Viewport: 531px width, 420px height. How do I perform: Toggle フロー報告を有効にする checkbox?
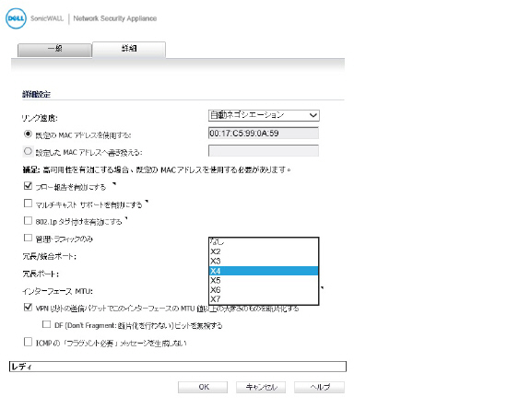pos(28,186)
